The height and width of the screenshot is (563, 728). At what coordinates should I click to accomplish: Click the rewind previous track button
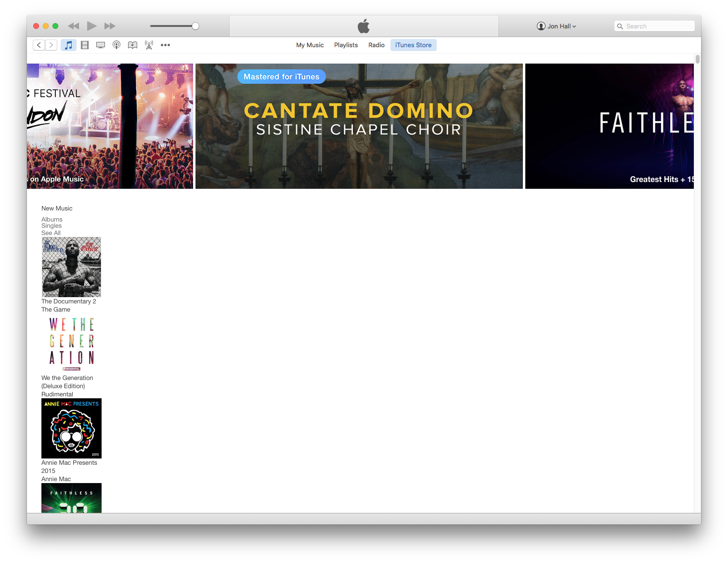coord(73,26)
